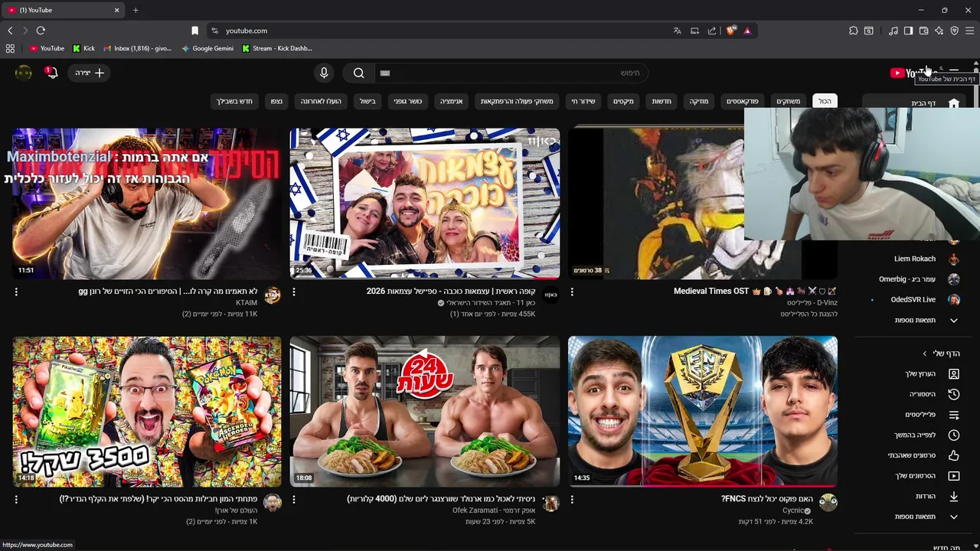Click the translate page icon

(x=677, y=31)
